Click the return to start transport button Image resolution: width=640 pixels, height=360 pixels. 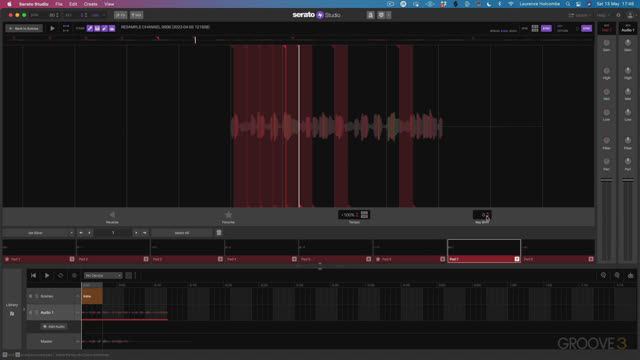33,276
